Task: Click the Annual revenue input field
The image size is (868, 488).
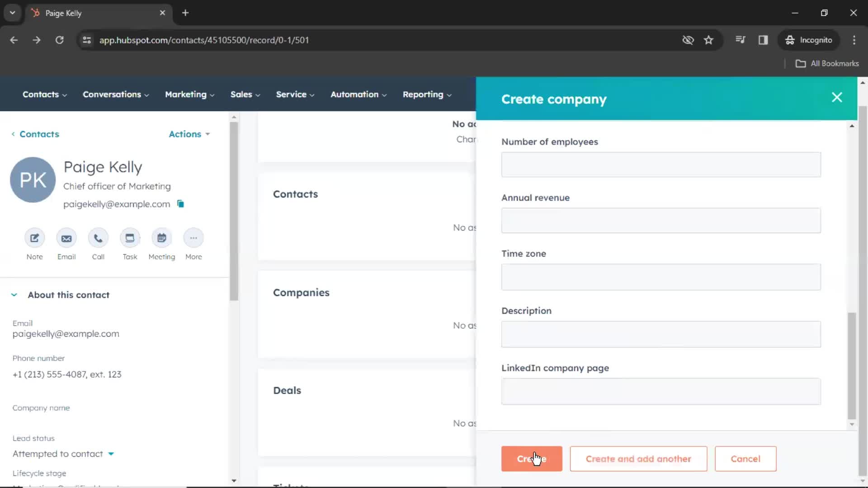Action: [660, 220]
